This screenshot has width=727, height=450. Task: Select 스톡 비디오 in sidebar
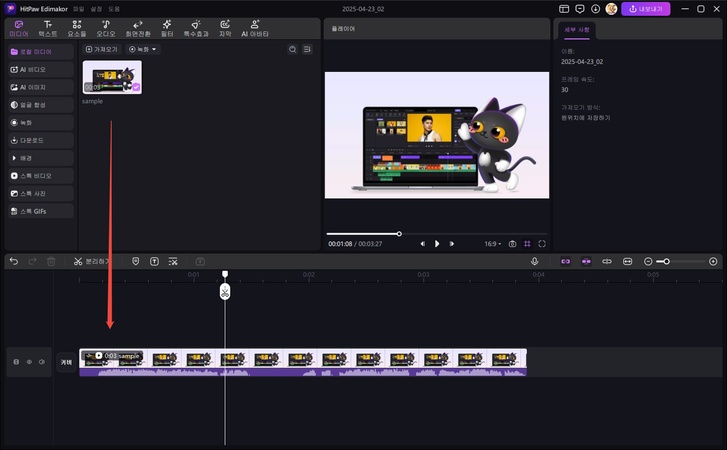[41, 176]
